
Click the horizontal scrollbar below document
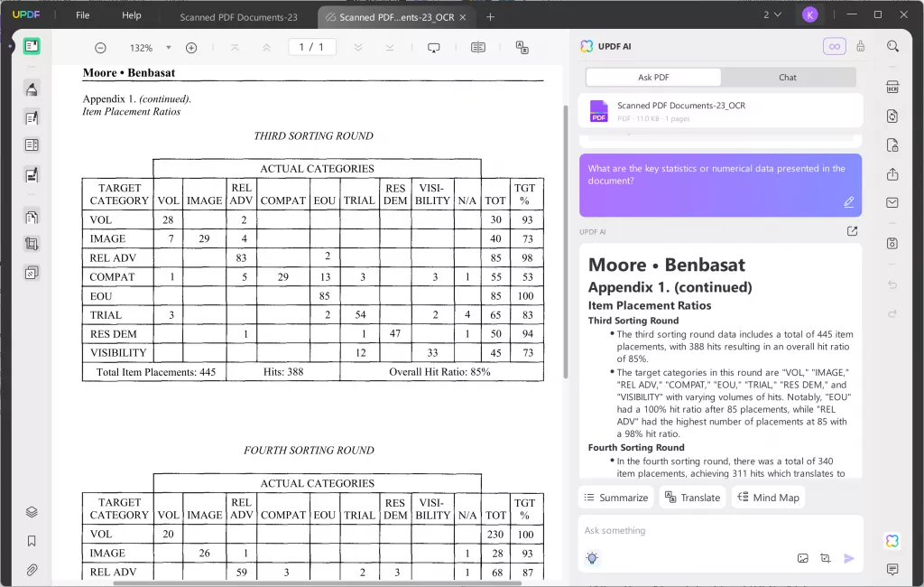[x=317, y=583]
